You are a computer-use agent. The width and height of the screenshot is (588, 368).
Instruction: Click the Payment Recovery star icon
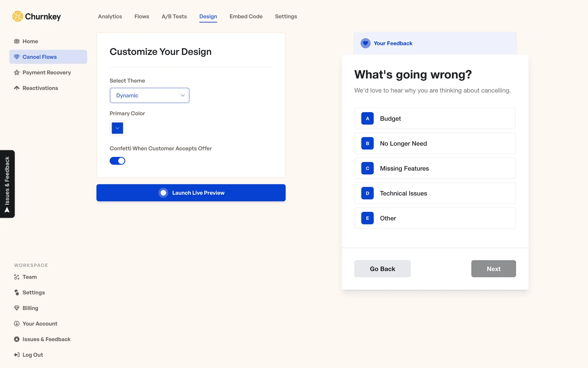17,73
